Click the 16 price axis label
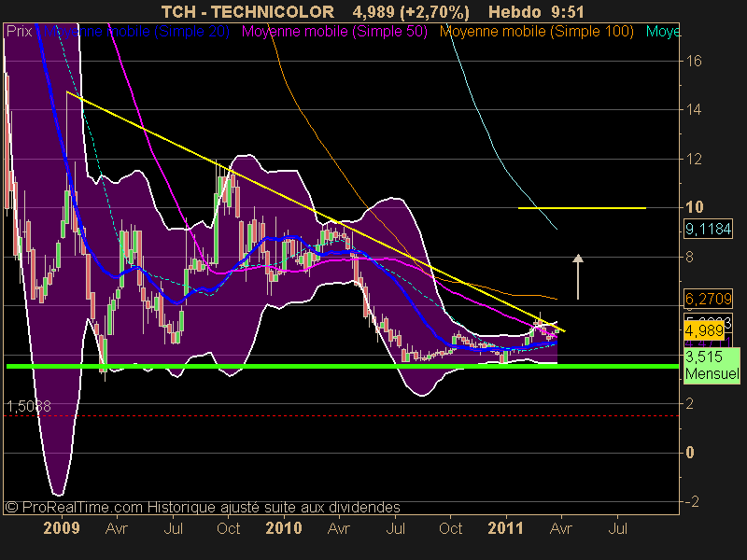 point(693,61)
